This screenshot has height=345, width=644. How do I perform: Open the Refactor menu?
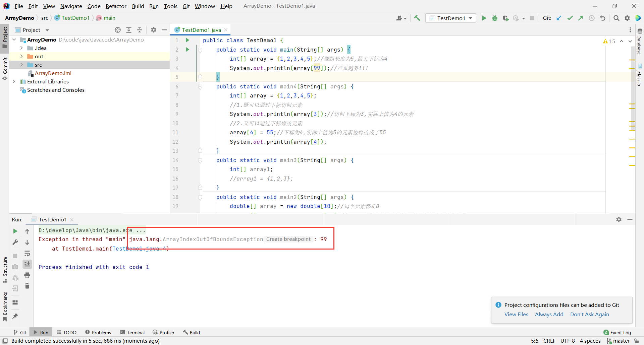point(116,6)
